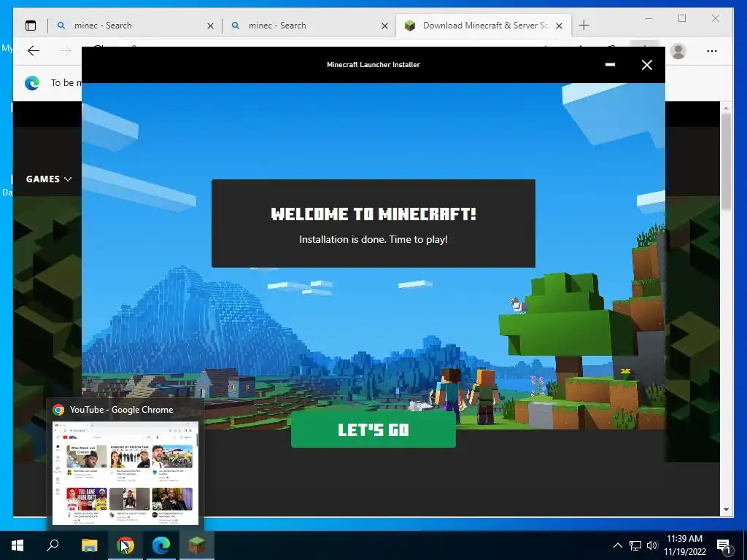Click the scrollbar up arrow in Edge

click(726, 108)
